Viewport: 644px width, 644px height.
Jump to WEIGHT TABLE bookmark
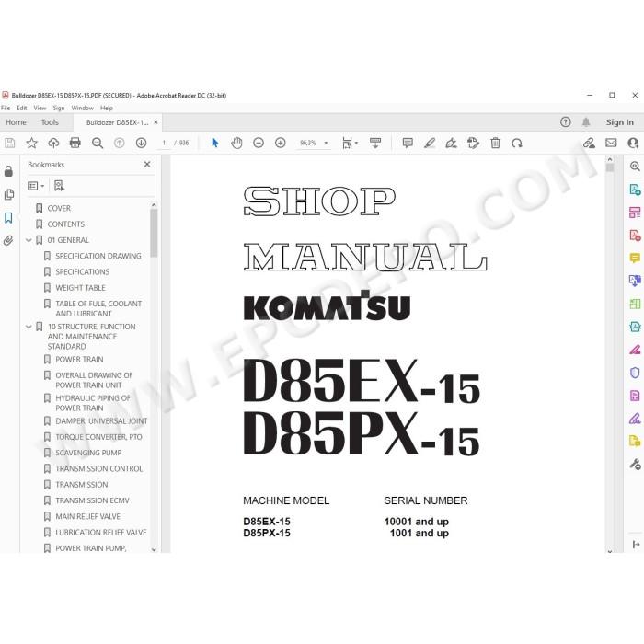click(x=81, y=288)
